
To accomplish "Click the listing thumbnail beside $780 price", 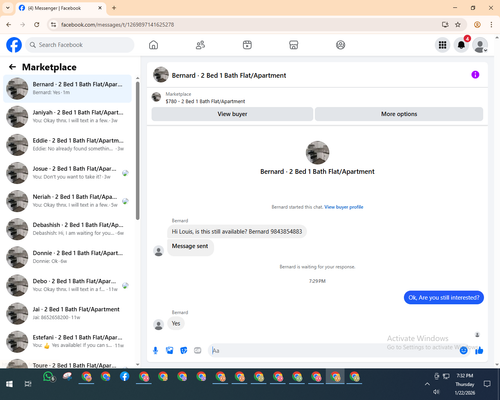I will (156, 97).
